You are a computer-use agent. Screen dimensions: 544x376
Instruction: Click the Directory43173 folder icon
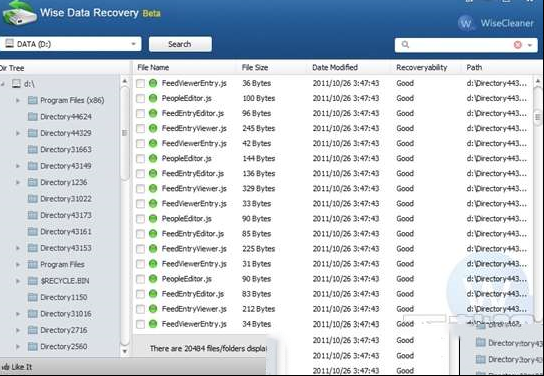point(33,215)
